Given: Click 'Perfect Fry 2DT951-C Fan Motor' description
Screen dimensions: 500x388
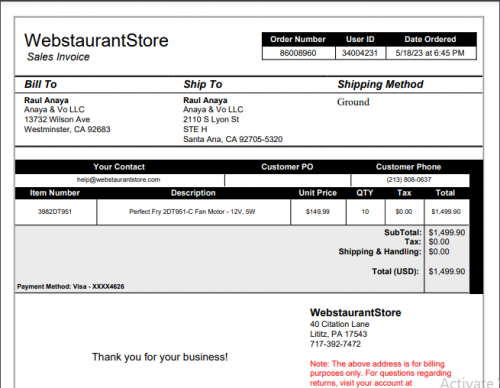Looking at the screenshot, I should point(192,212).
